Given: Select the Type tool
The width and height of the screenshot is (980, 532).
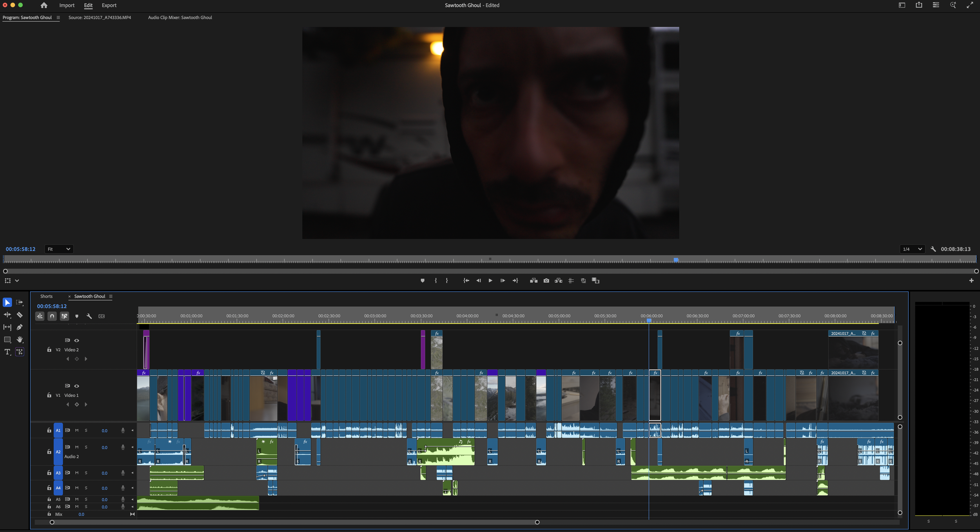Looking at the screenshot, I should click(7, 352).
